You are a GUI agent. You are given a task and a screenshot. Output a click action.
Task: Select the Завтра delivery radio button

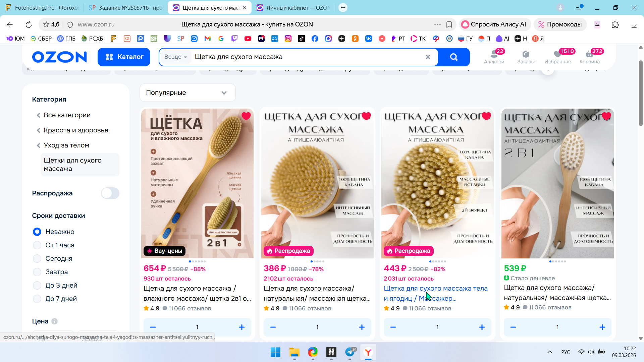coord(37,272)
